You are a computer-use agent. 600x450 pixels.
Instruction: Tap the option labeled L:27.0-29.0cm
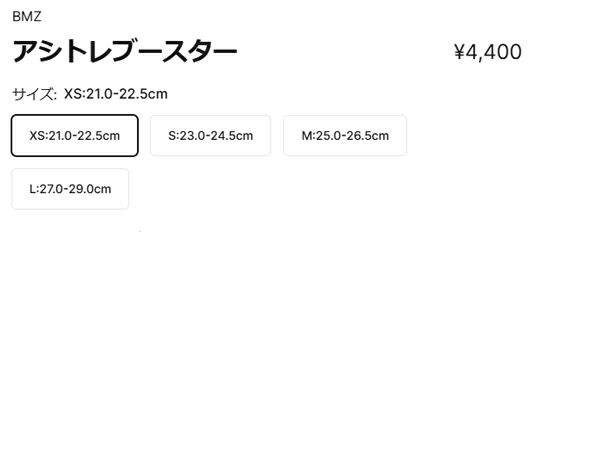pos(70,188)
